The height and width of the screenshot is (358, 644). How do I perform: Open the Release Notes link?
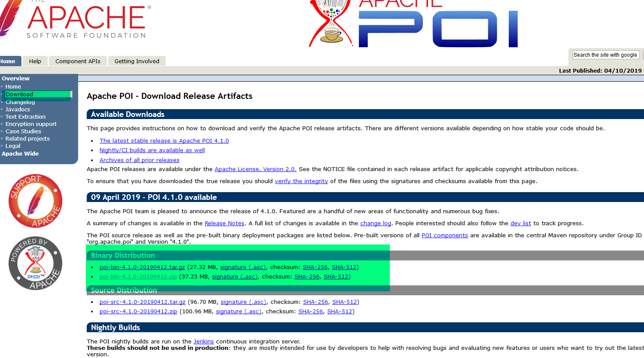point(224,223)
